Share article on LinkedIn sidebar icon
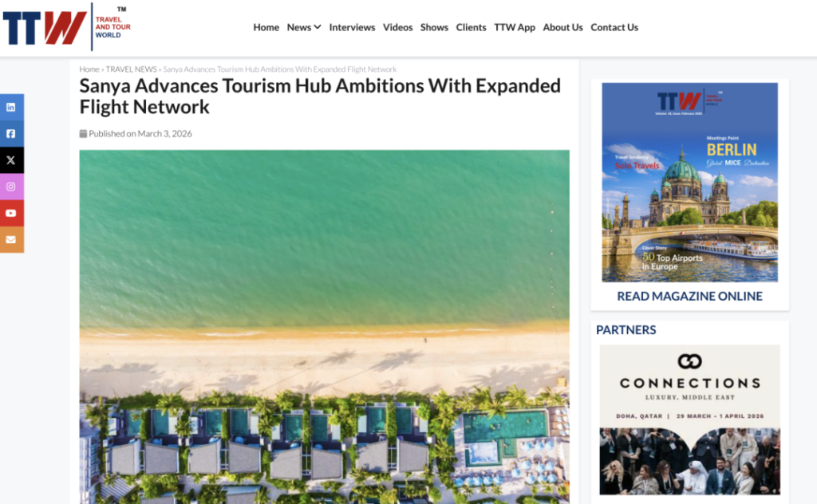The width and height of the screenshot is (817, 504). [11, 107]
